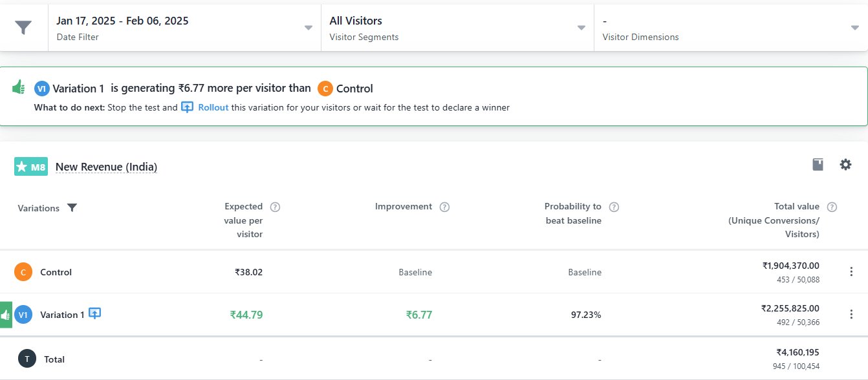Click the Total row T avatar
The image size is (868, 380).
pyautogui.click(x=27, y=359)
